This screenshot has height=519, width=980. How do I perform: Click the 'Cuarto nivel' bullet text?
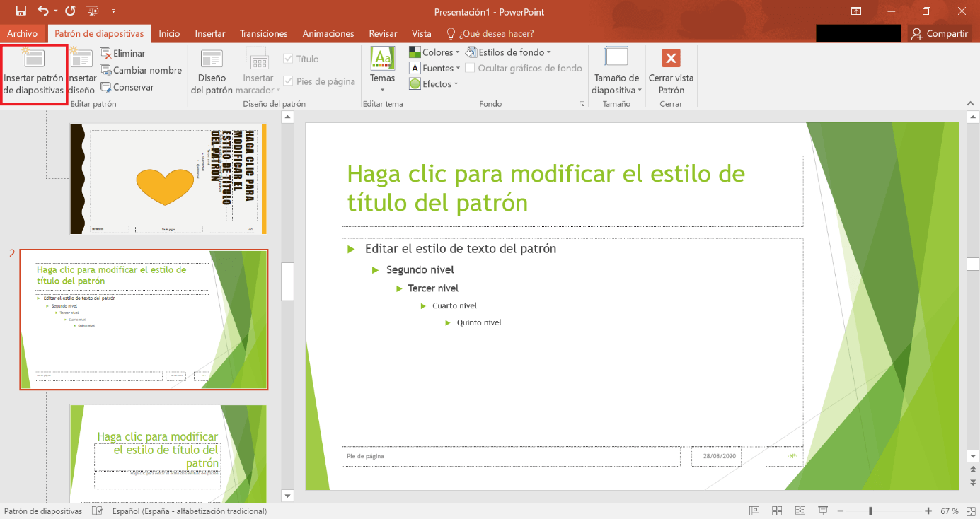455,305
